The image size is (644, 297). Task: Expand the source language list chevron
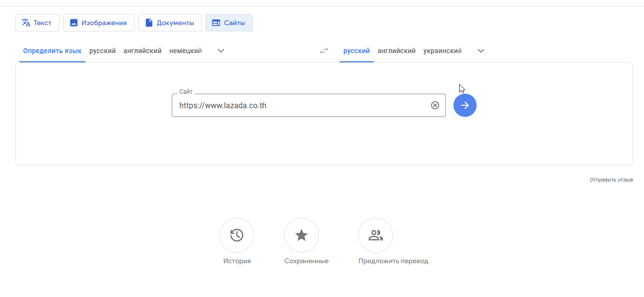click(221, 51)
